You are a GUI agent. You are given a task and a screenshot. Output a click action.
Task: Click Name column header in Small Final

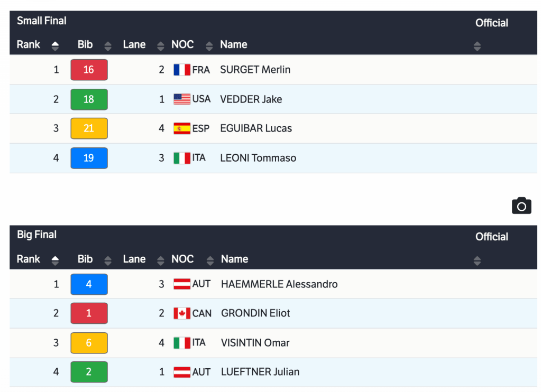coord(233,45)
